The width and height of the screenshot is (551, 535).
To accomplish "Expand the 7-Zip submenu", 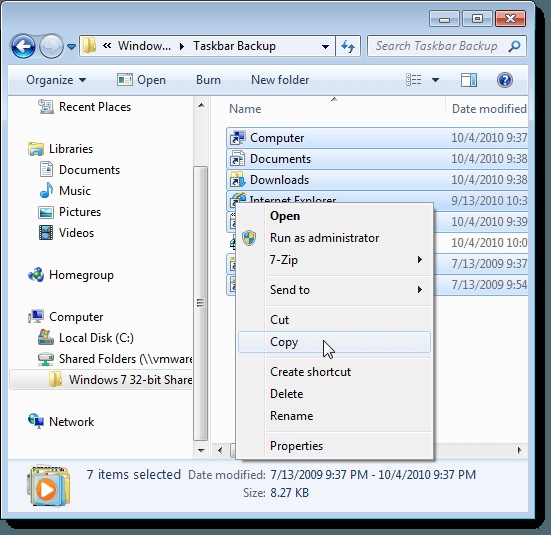I will click(x=334, y=260).
